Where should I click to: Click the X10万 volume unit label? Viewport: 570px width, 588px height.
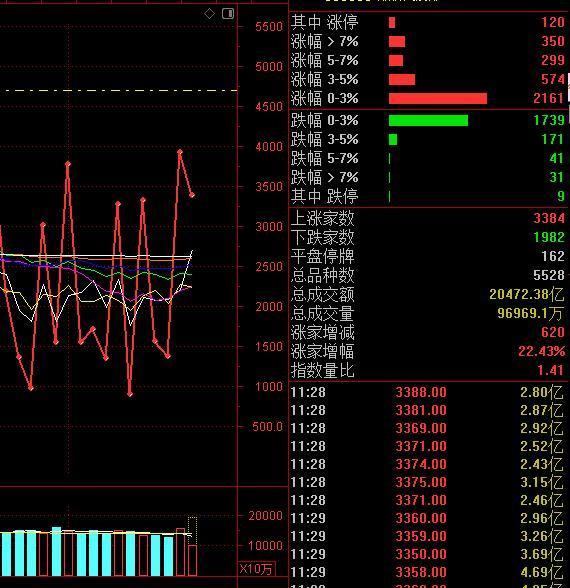256,568
